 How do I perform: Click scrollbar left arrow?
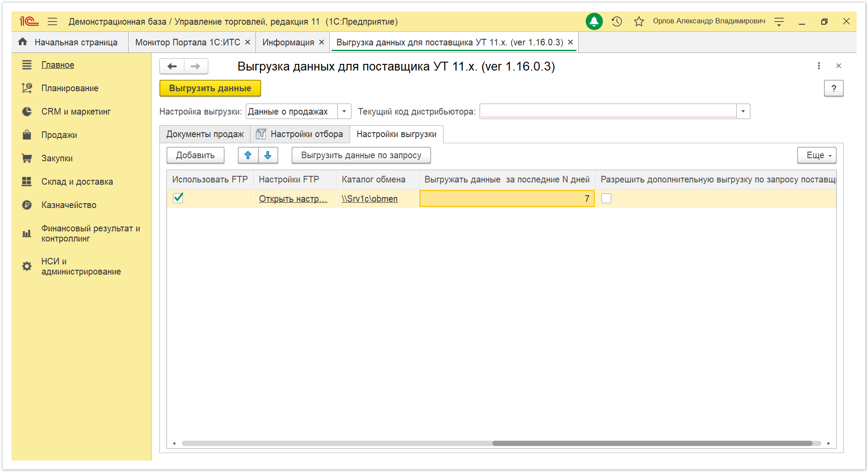(x=174, y=443)
